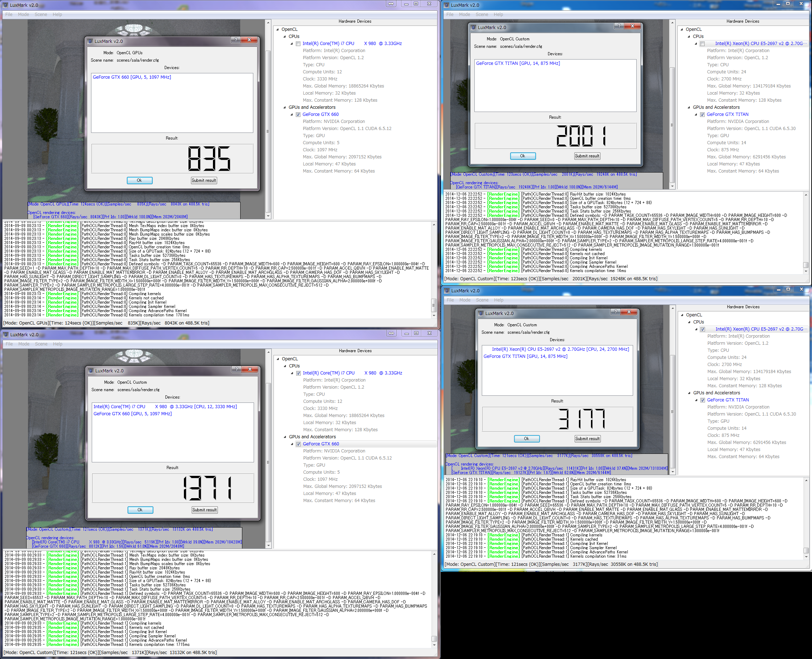The height and width of the screenshot is (659, 812).
Task: Click LuxMark app icon in the 2001 dialog title
Action: (x=473, y=27)
